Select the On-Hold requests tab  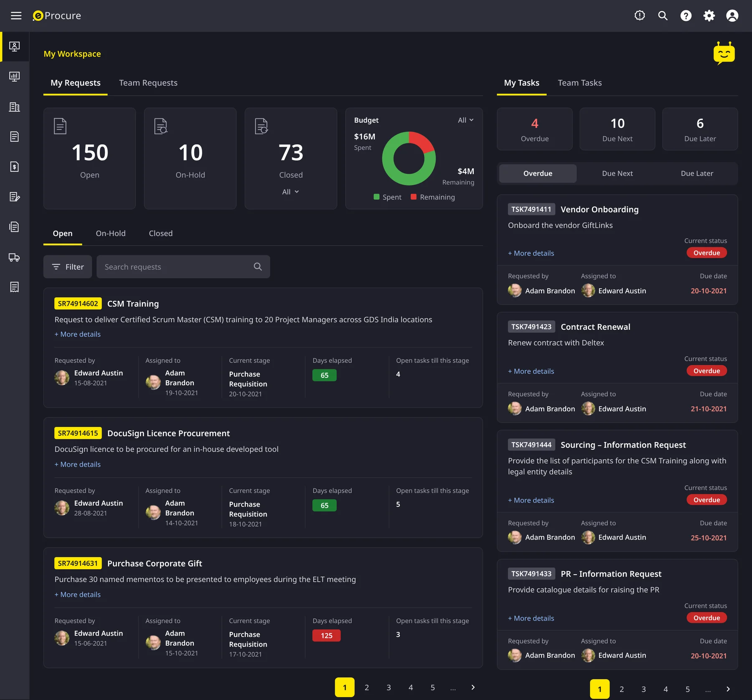tap(111, 233)
